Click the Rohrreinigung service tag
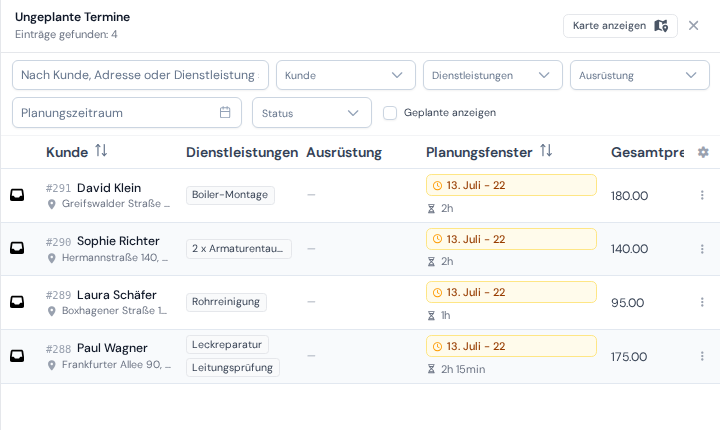The height and width of the screenshot is (430, 720). pos(226,302)
